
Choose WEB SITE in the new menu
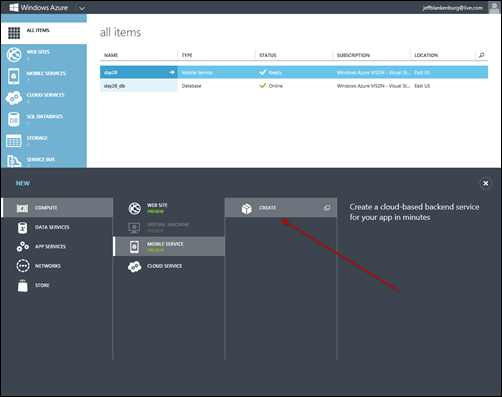point(169,208)
